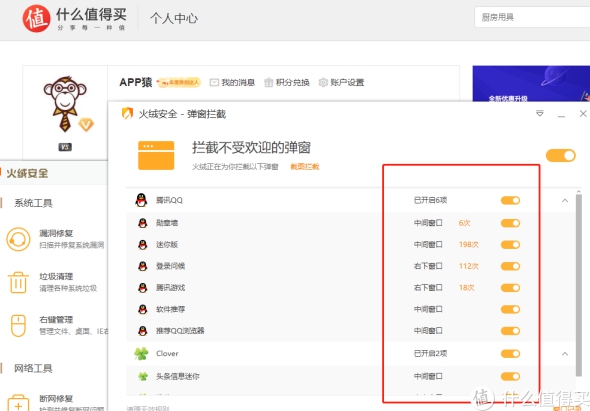Open the 右键管理 mouse icon
This screenshot has width=590, height=411.
coord(18,326)
